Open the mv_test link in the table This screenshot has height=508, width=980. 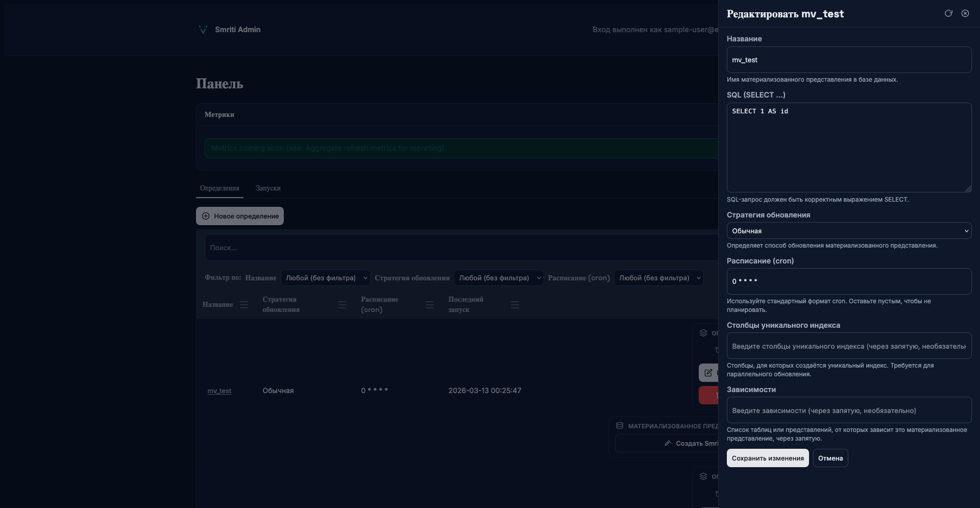(x=219, y=391)
